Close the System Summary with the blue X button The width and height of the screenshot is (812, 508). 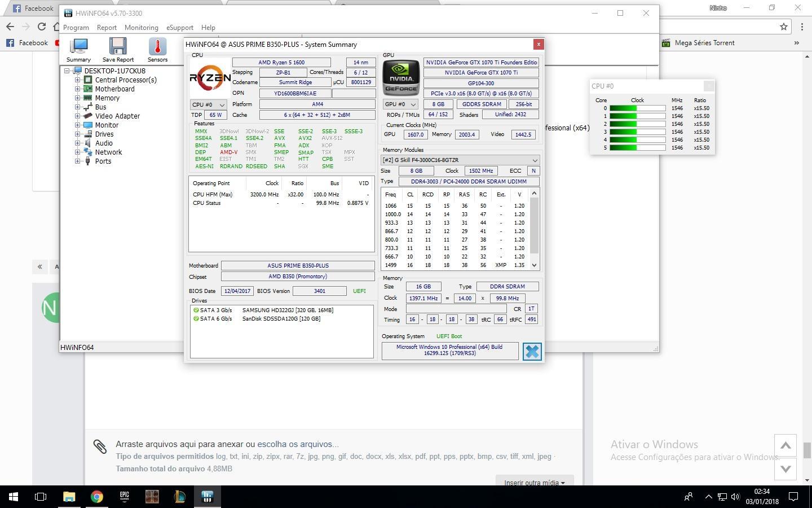tap(532, 351)
